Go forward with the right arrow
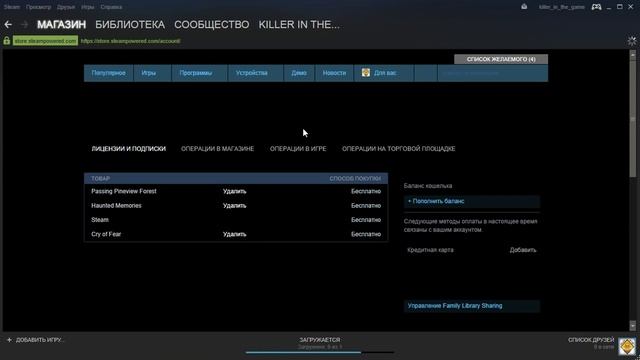 point(24,24)
